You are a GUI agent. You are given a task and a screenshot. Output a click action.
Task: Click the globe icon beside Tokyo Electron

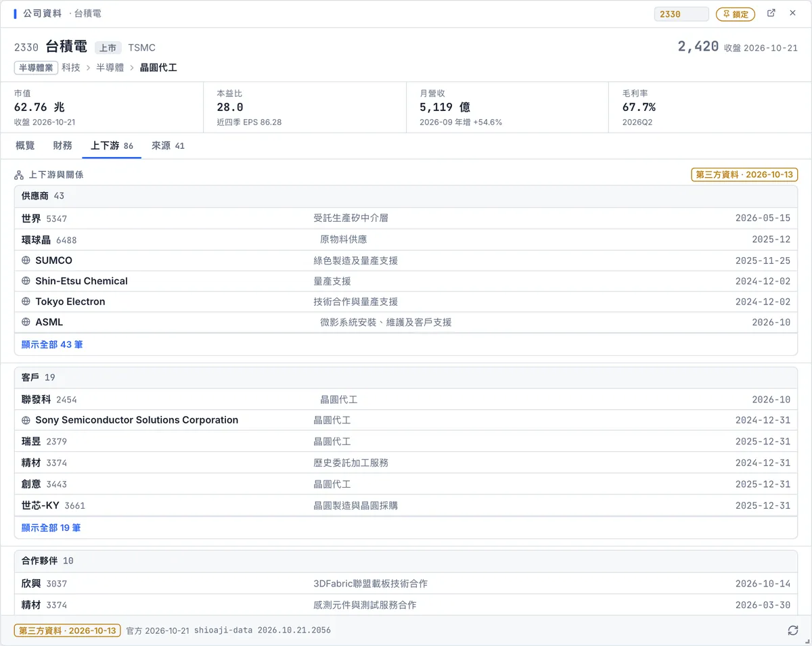(x=26, y=302)
